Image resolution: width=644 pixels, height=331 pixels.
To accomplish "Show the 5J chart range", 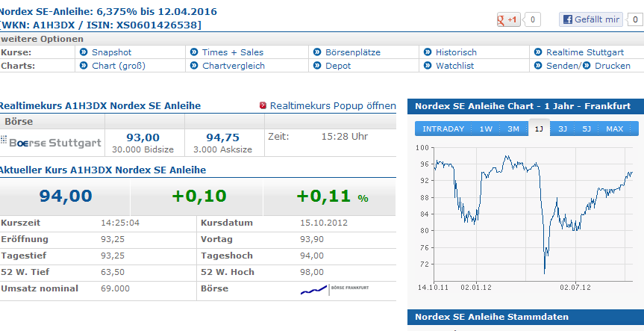I will (x=587, y=129).
